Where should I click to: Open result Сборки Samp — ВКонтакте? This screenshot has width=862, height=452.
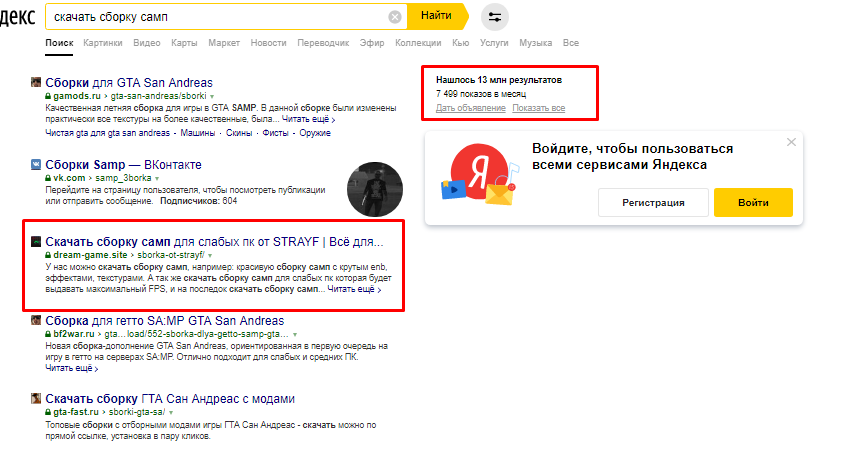pos(123,164)
